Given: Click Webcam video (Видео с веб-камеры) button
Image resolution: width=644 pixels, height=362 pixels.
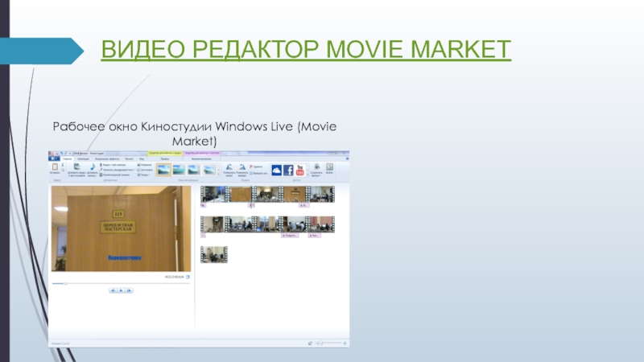Looking at the screenshot, I should (x=113, y=165).
